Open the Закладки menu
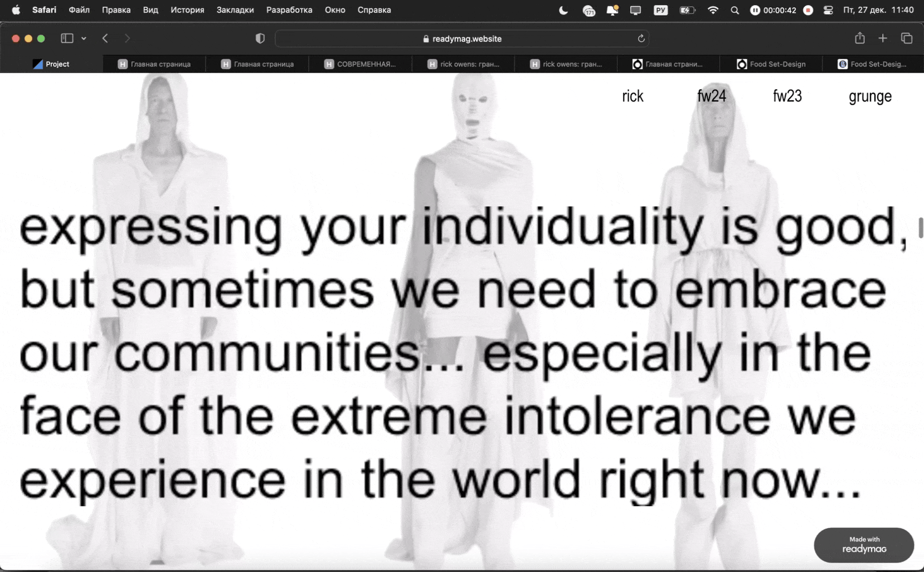 (x=235, y=10)
